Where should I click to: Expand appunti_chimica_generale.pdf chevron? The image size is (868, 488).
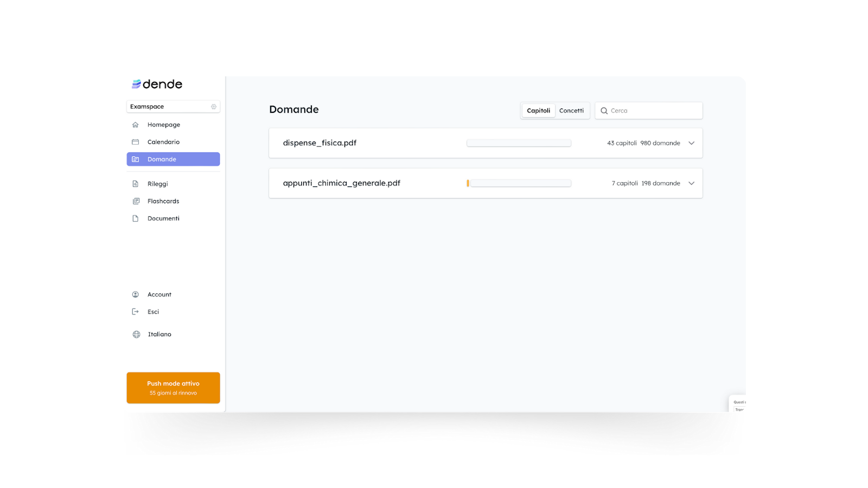691,183
